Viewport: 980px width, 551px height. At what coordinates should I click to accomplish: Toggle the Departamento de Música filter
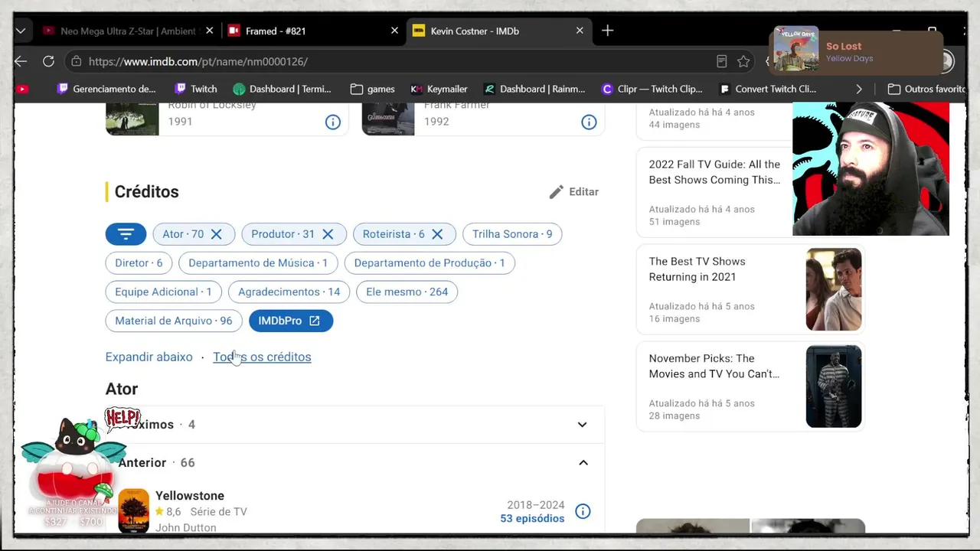point(258,263)
